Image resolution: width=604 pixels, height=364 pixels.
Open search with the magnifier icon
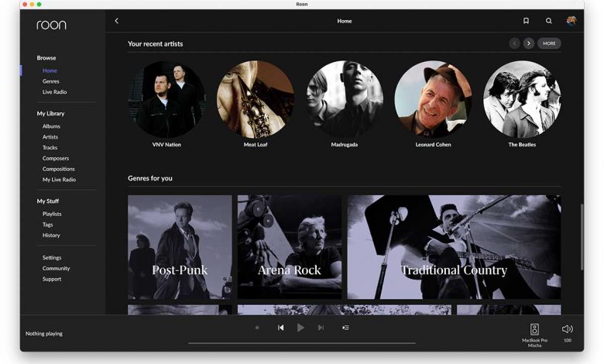tap(548, 21)
